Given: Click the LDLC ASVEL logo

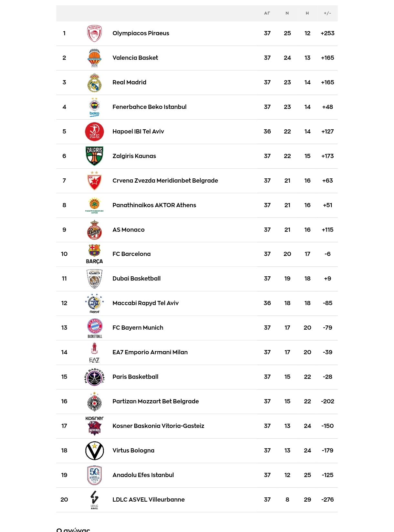Looking at the screenshot, I should pos(94,500).
